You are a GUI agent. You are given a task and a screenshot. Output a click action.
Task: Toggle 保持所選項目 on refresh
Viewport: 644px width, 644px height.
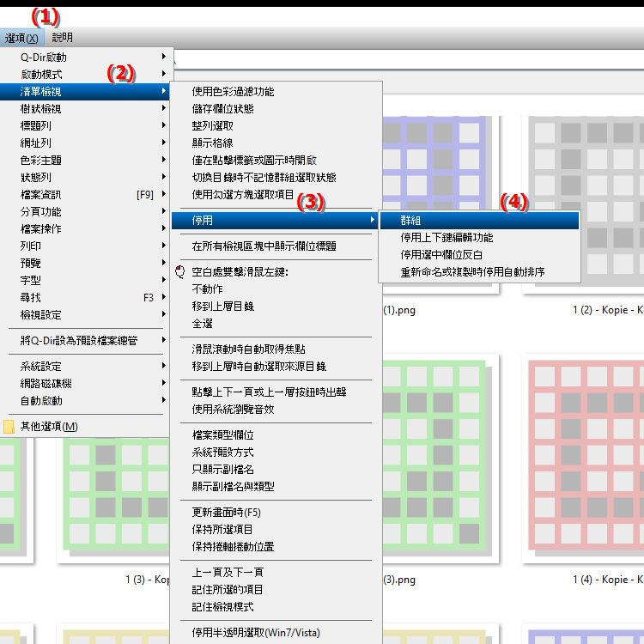click(276, 530)
